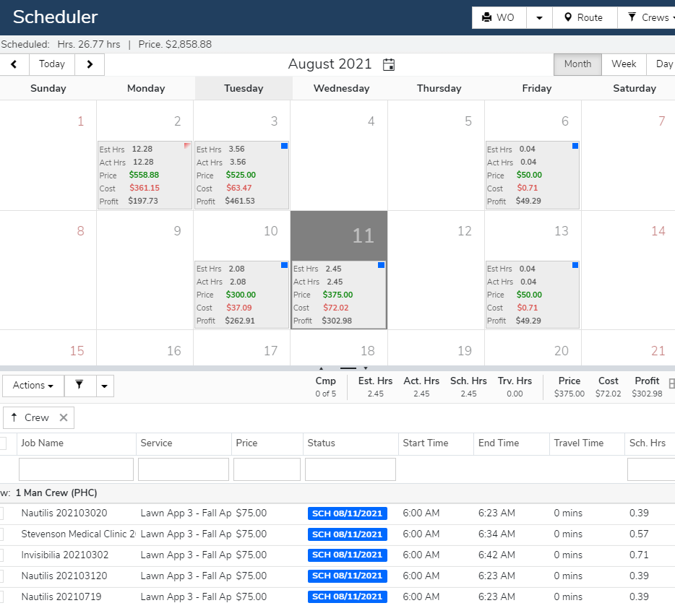Viewport: 675px width, 616px height.
Task: Click the Job Name filter field
Action: click(76, 469)
